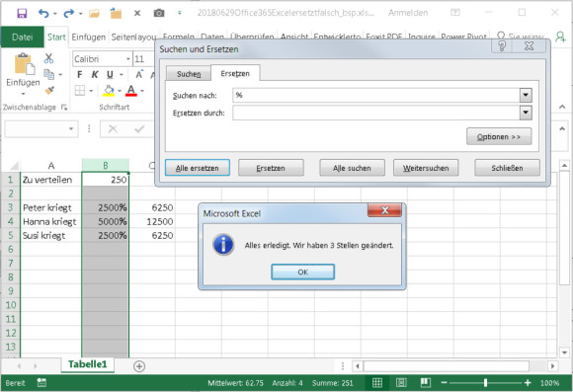Select cell B1 containing 250
This screenshot has height=392, width=573.
pos(106,180)
